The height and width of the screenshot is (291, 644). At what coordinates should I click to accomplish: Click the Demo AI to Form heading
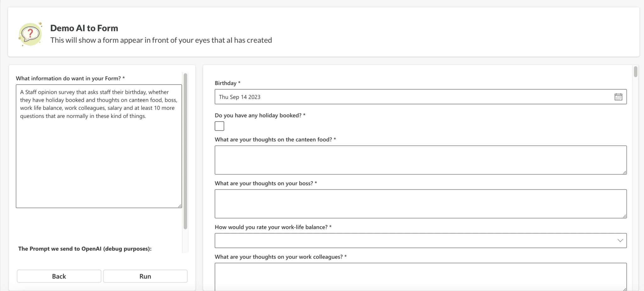click(84, 28)
